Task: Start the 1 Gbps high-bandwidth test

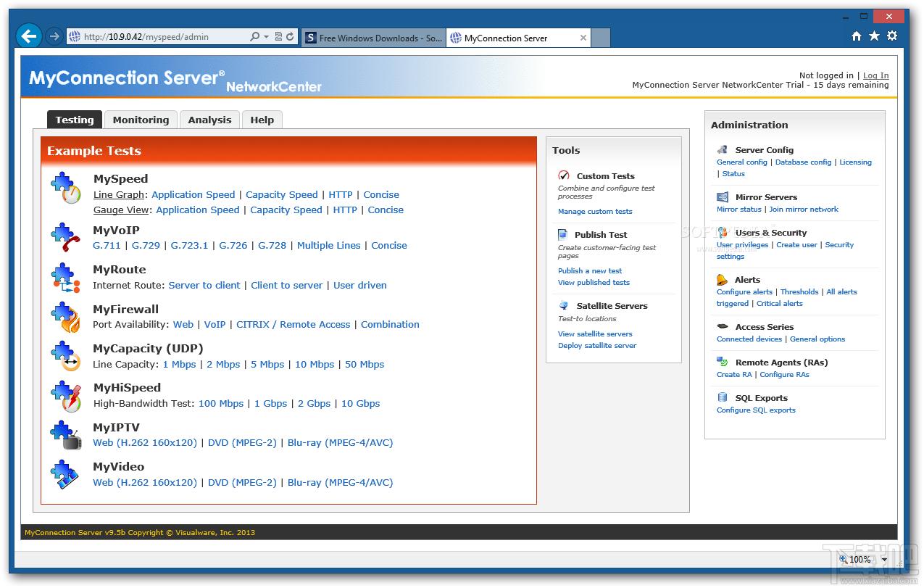Action: (270, 403)
